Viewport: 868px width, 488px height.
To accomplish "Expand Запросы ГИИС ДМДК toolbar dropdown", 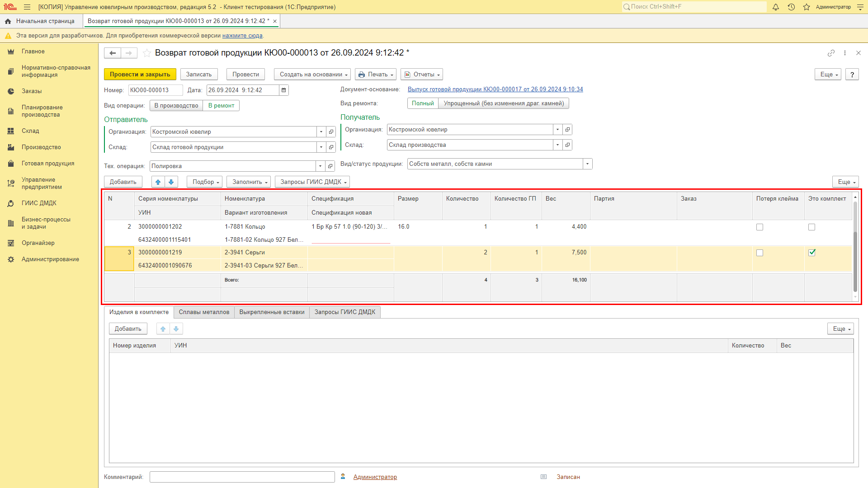I will point(312,182).
